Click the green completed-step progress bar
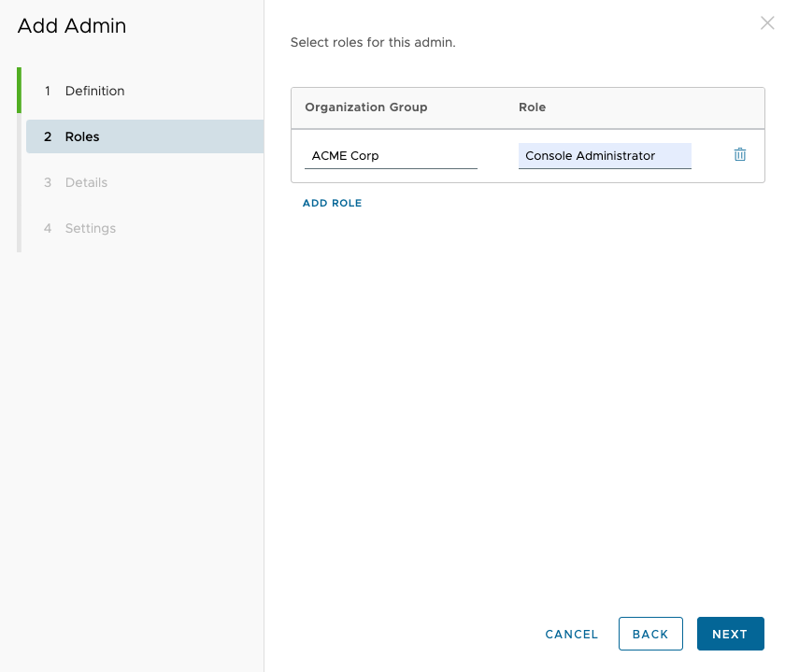The width and height of the screenshot is (785, 672). coord(19,91)
